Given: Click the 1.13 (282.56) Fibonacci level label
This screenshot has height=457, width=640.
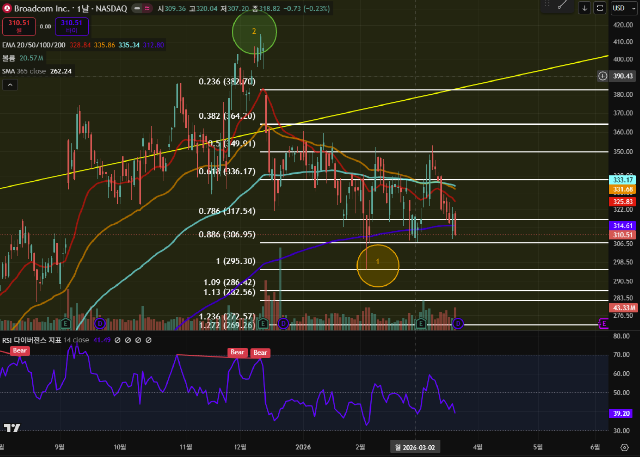Looking at the screenshot, I should point(229,292).
